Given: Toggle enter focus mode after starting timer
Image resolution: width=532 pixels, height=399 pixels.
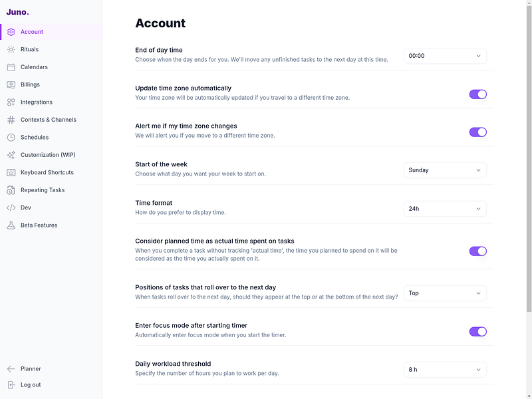Looking at the screenshot, I should point(477,332).
